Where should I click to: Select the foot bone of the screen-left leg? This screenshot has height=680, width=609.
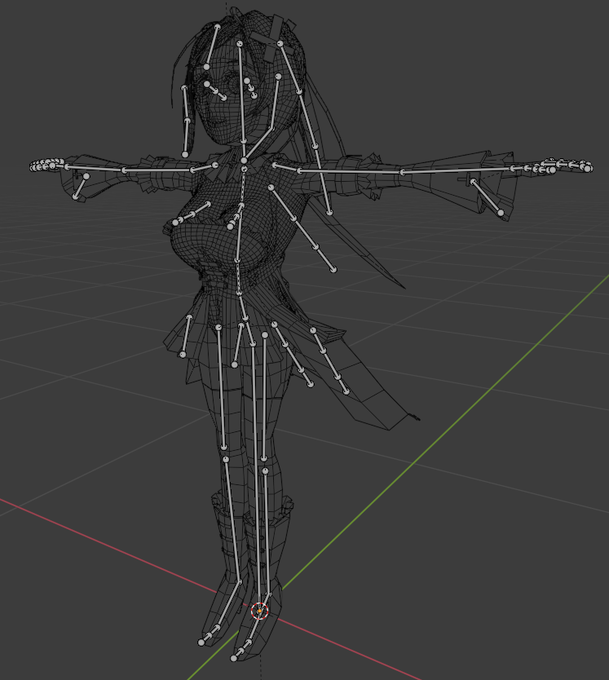[x=228, y=606]
